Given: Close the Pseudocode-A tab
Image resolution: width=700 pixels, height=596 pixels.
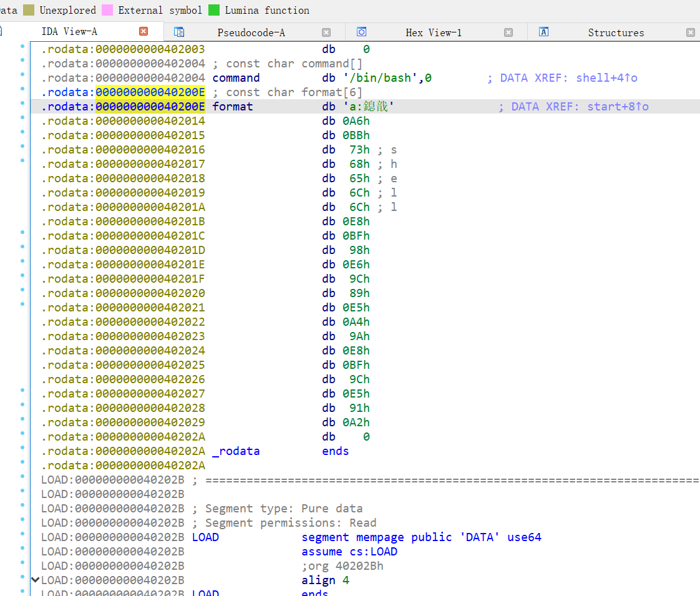Looking at the screenshot, I should pos(326,32).
